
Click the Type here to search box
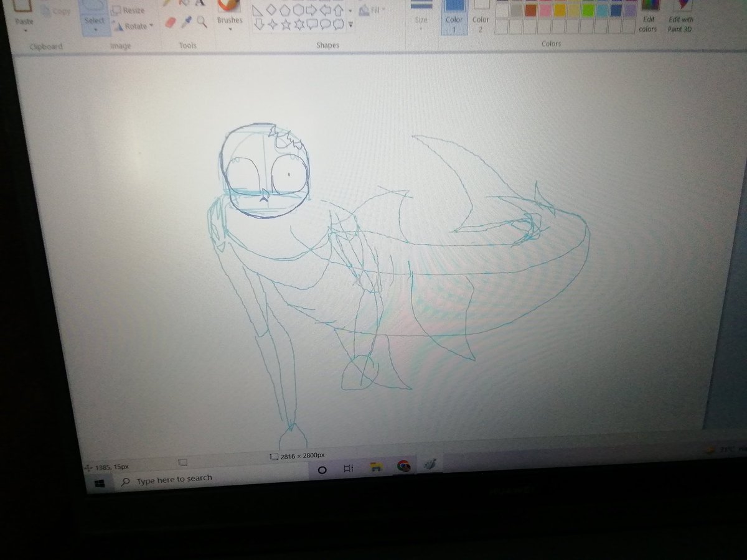(212, 479)
